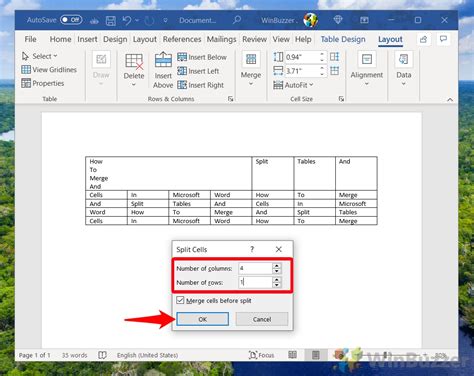The image size is (474, 376).
Task: Click the Split Cells help question mark
Action: [x=252, y=249]
